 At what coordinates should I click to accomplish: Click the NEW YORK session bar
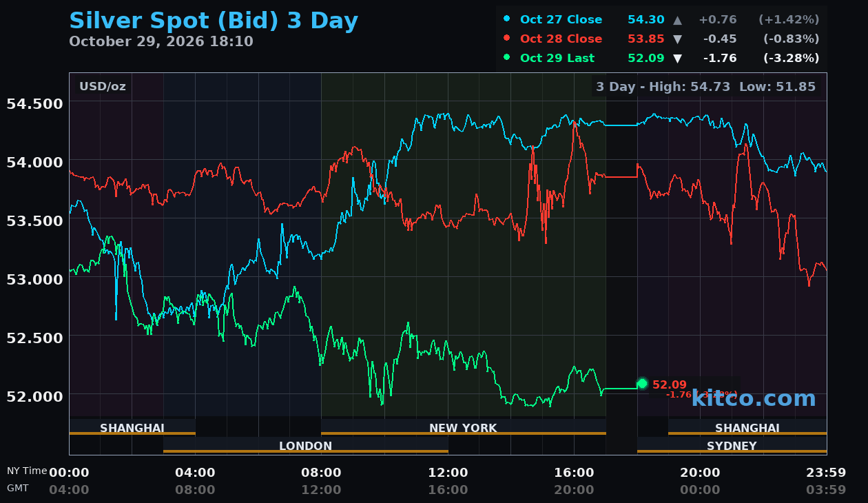pos(463,427)
